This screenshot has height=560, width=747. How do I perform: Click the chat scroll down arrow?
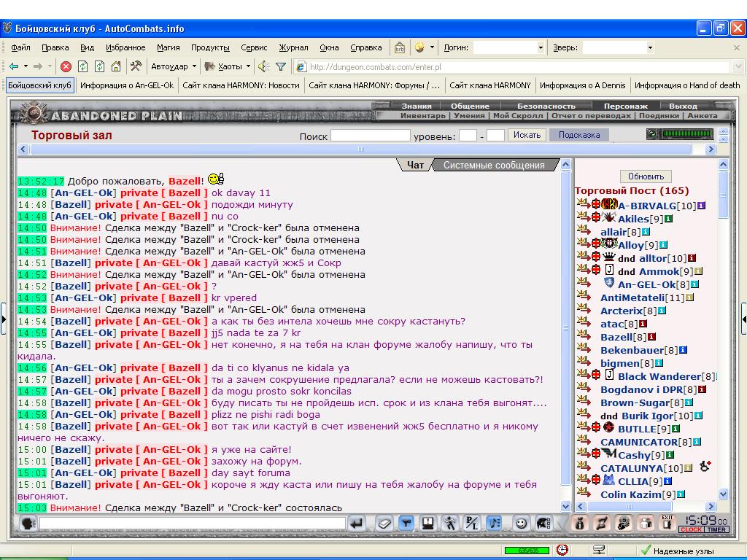click(x=565, y=507)
